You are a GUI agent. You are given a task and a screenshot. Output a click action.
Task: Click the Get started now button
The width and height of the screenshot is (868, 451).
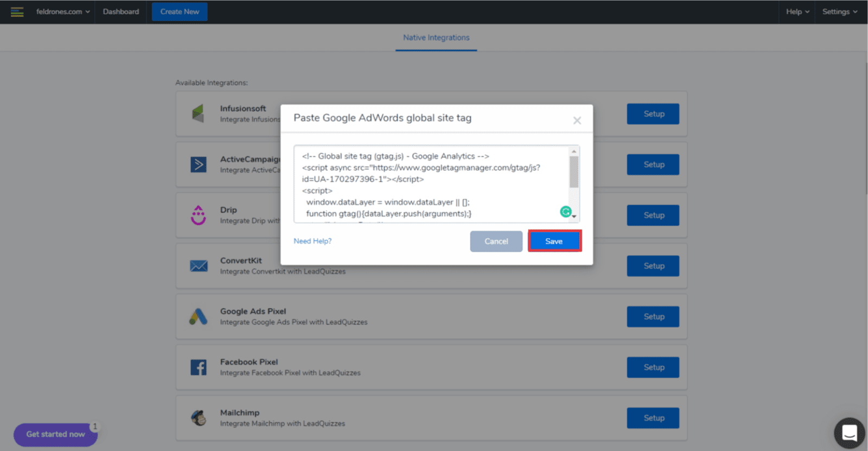point(55,434)
